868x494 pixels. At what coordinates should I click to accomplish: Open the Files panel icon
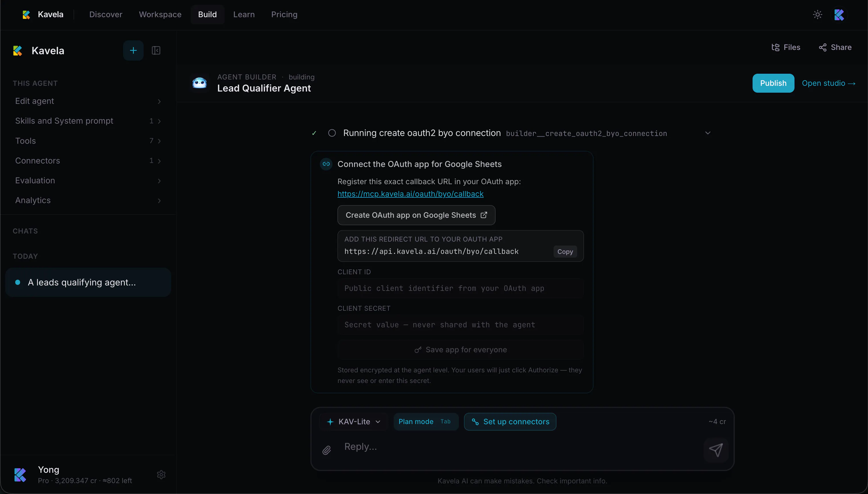pyautogui.click(x=775, y=48)
